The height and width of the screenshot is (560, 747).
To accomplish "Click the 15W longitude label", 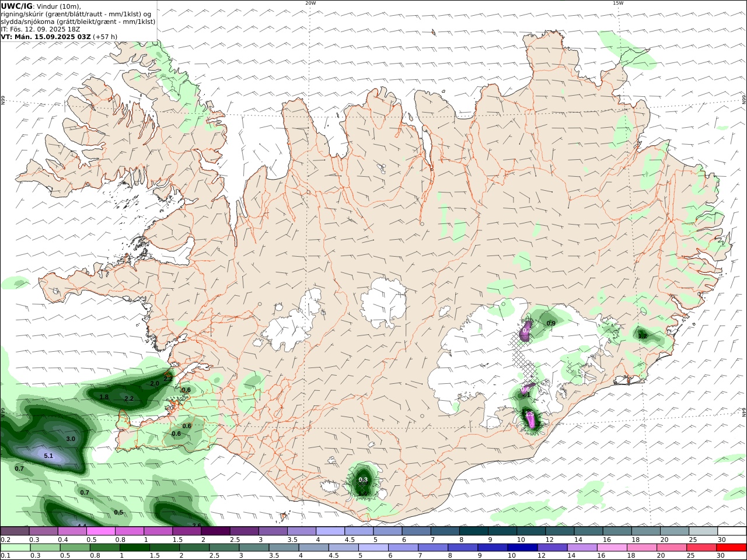I will 618,3.
